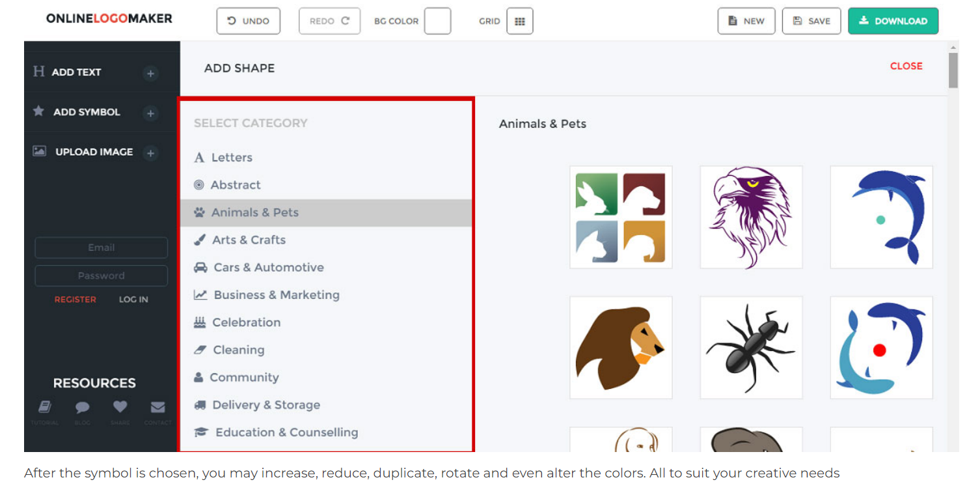
Task: Click the Undo button
Action: pyautogui.click(x=248, y=21)
